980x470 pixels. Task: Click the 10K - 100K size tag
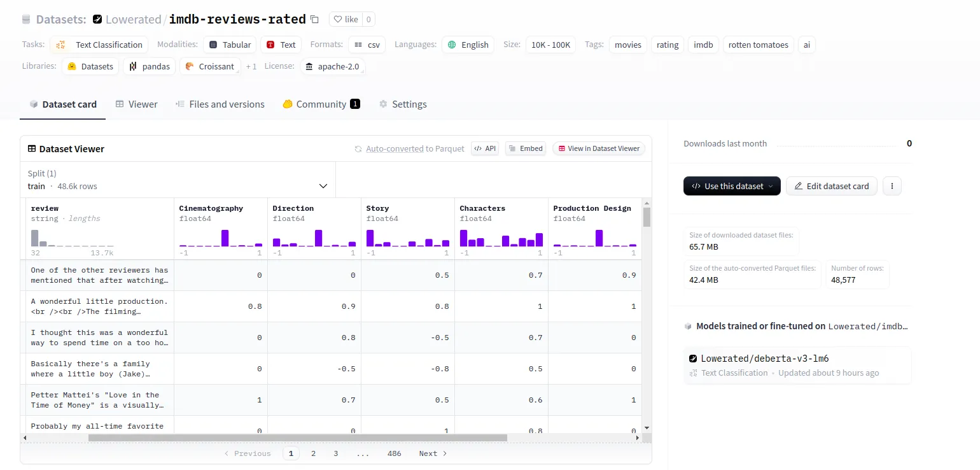[550, 45]
